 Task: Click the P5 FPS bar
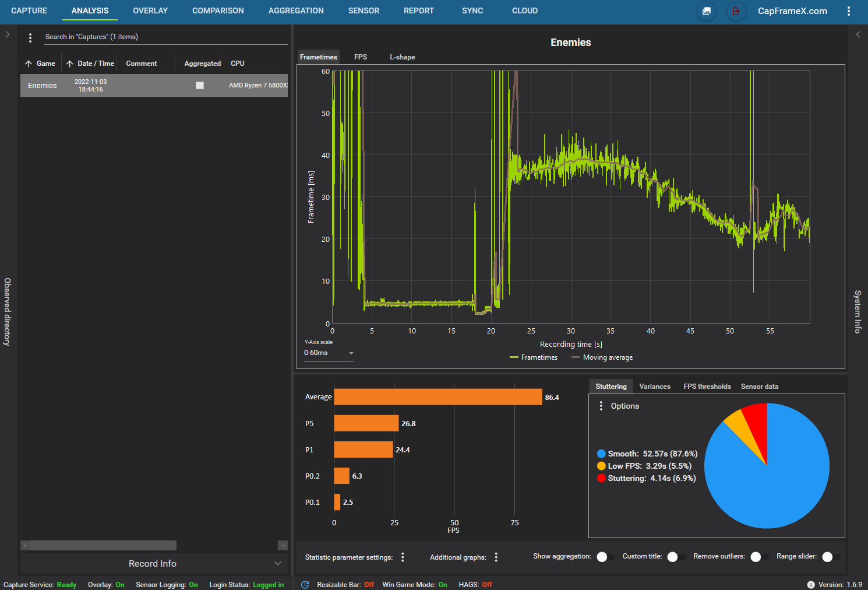pos(366,423)
